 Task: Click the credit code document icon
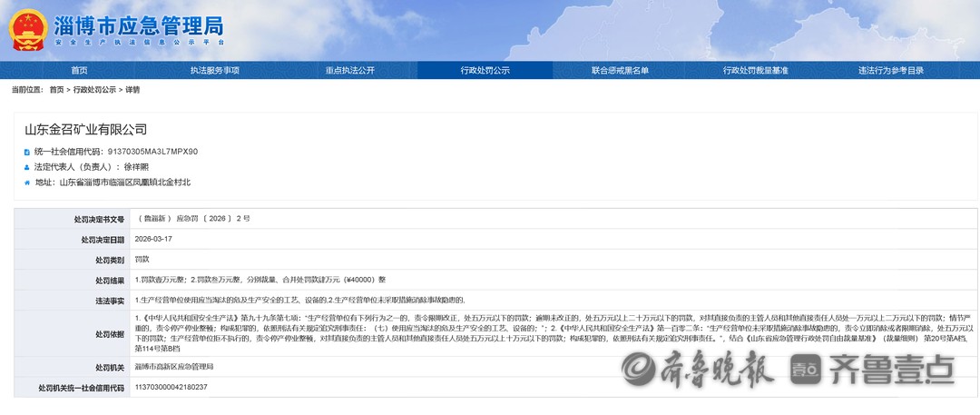coord(25,152)
